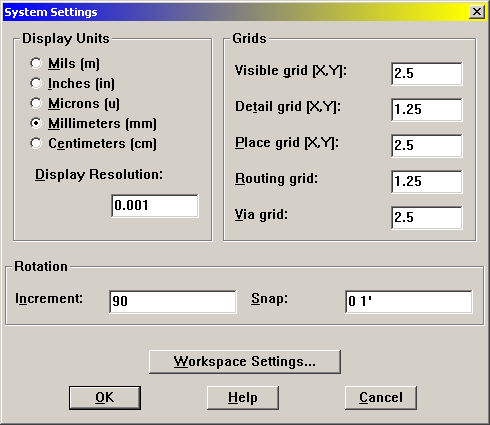Image resolution: width=490 pixels, height=425 pixels.
Task: Click the Detail grid [X,Y] field
Action: point(427,110)
